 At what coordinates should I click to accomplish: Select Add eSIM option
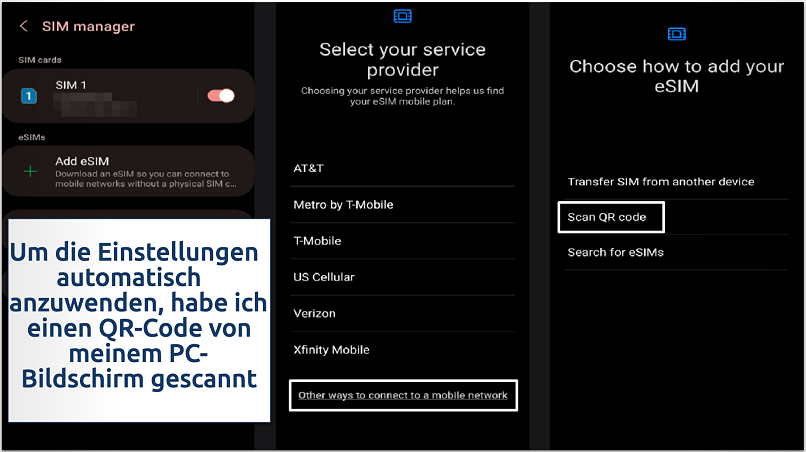click(x=129, y=172)
